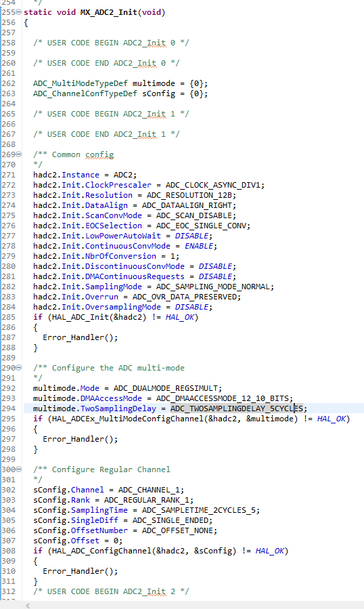The image size is (364, 609).
Task: Click the MX_ADC2_Init function name
Action: [x=109, y=12]
